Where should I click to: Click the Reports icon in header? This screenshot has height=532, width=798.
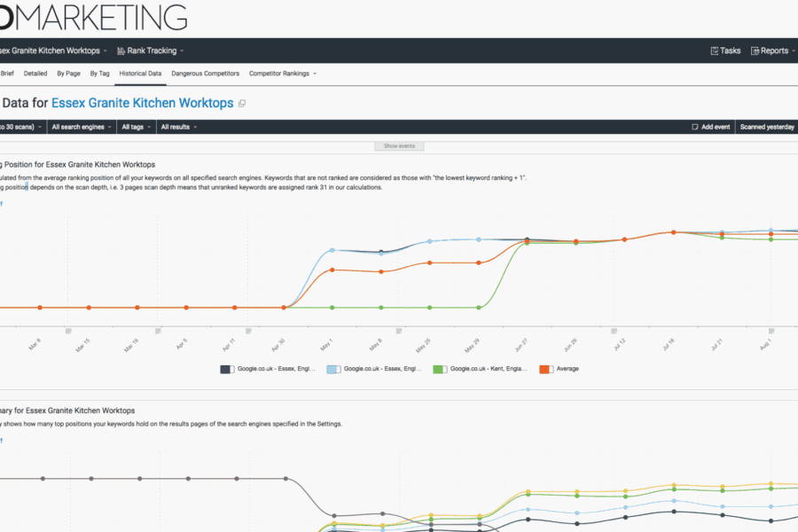click(x=755, y=51)
